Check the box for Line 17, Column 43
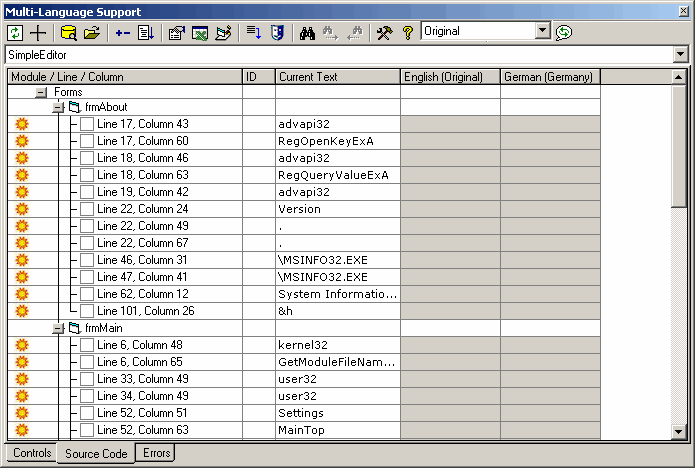695x468 pixels. click(87, 124)
